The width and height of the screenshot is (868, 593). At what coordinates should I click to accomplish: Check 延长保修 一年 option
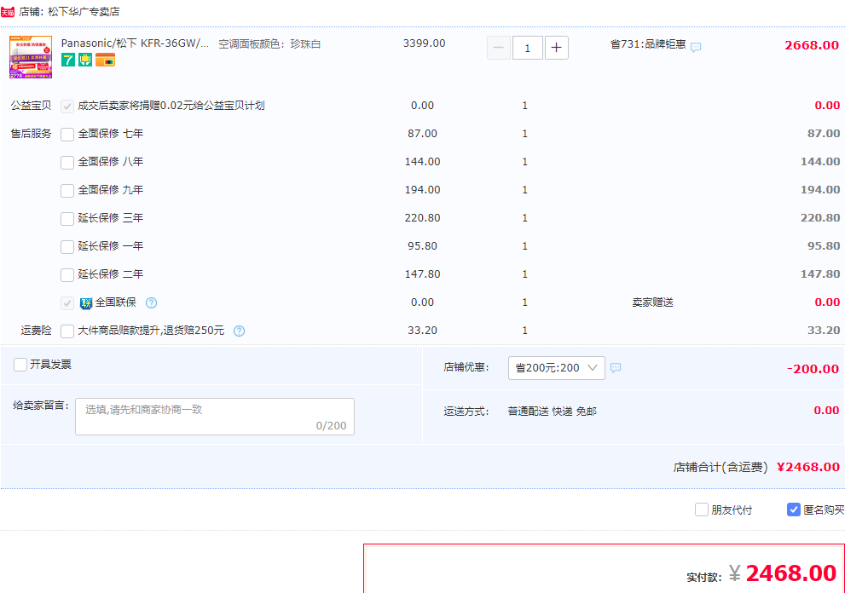click(x=67, y=247)
